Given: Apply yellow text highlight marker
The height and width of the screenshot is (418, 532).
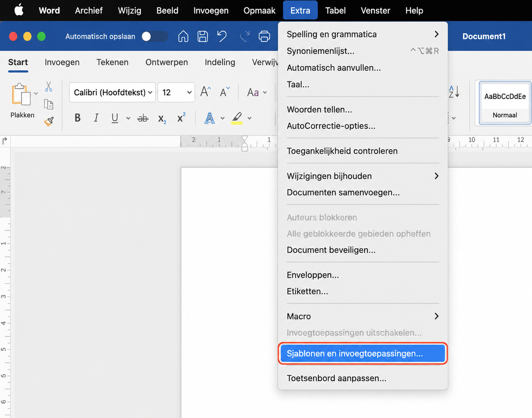Looking at the screenshot, I should click(237, 118).
